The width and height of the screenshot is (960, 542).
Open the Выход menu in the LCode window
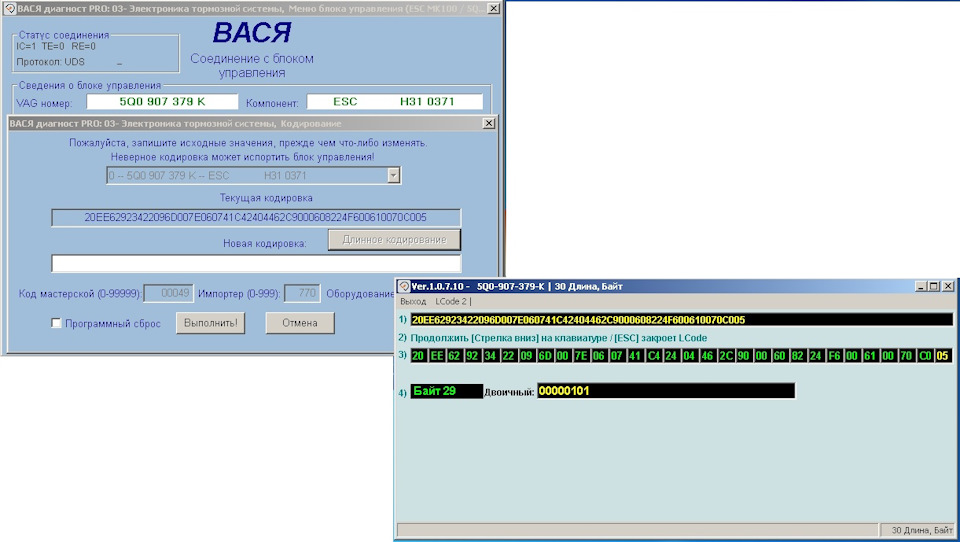(x=413, y=302)
